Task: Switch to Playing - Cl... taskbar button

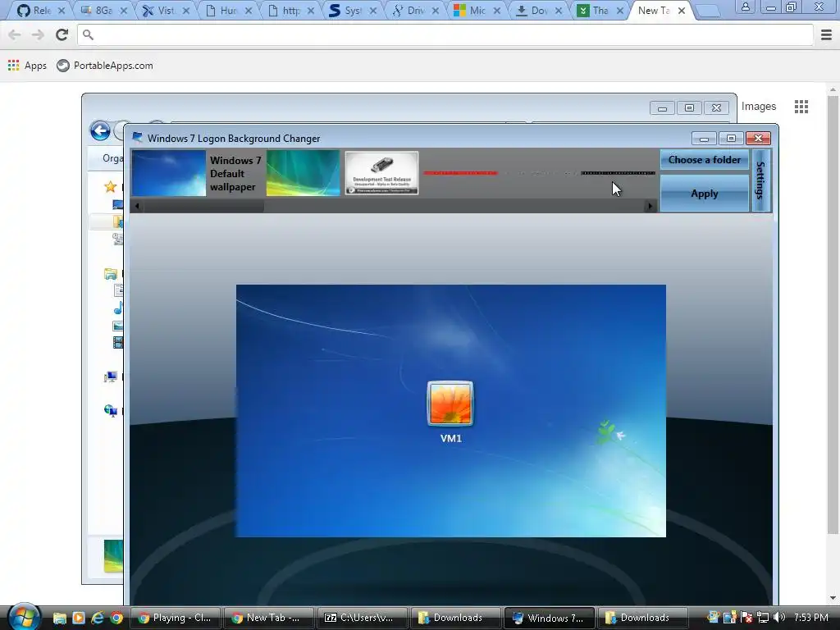Action: pyautogui.click(x=175, y=618)
